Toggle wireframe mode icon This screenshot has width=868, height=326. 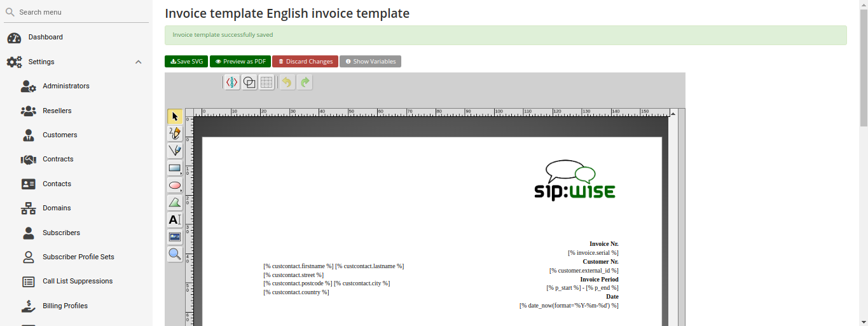(249, 82)
